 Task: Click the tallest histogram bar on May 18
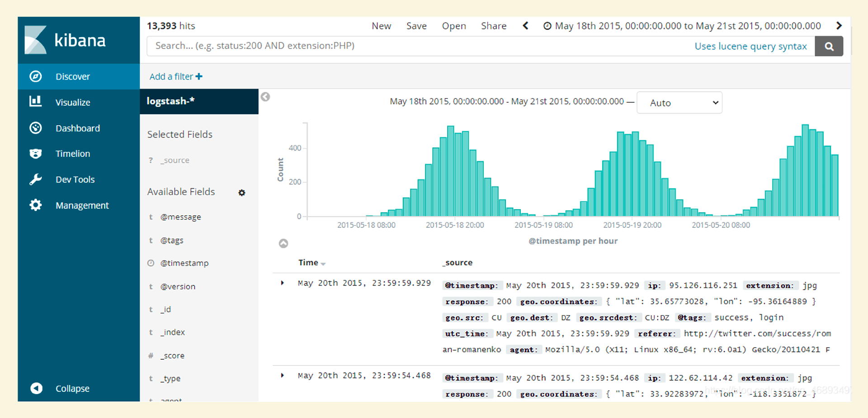[x=450, y=171]
